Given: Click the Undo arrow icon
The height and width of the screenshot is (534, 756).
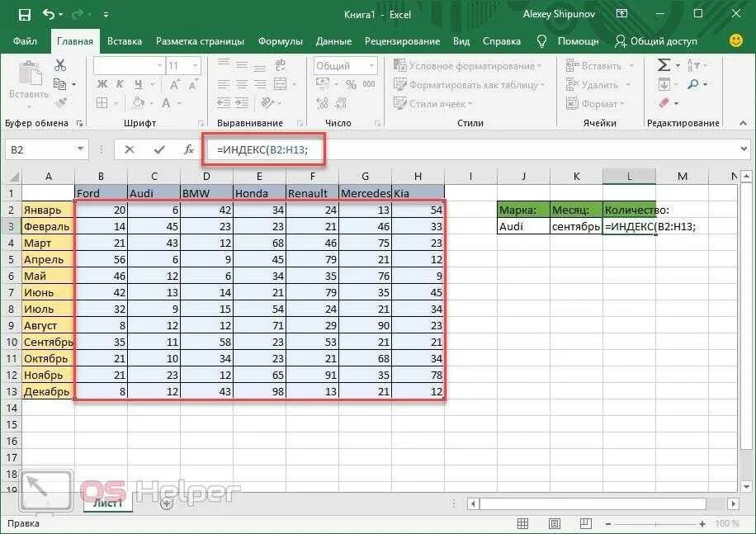Looking at the screenshot, I should [49, 15].
